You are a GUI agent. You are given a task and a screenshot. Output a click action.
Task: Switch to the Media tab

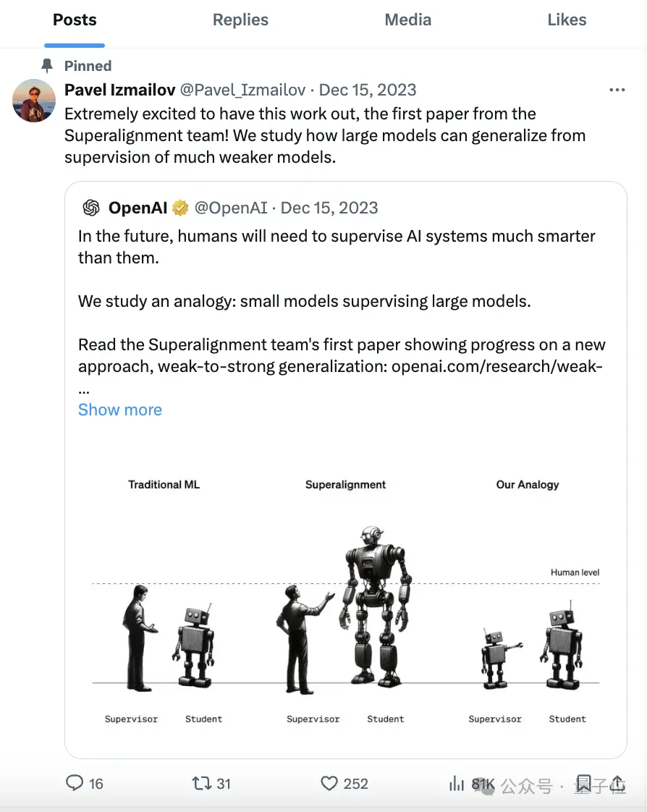tap(407, 20)
